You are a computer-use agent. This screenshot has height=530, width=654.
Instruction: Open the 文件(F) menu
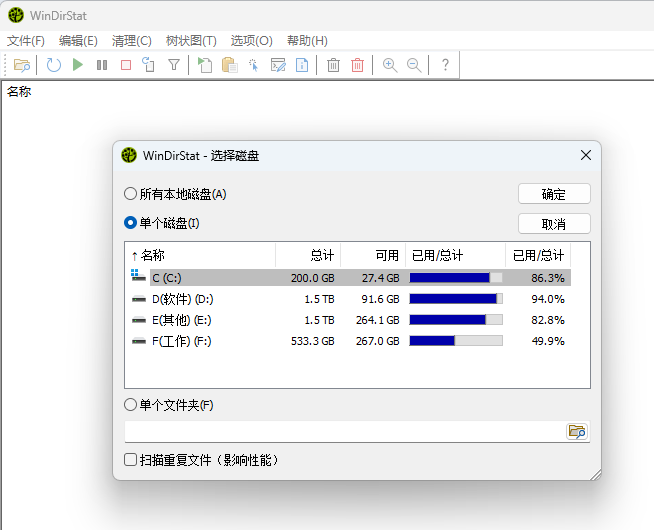[x=26, y=40]
